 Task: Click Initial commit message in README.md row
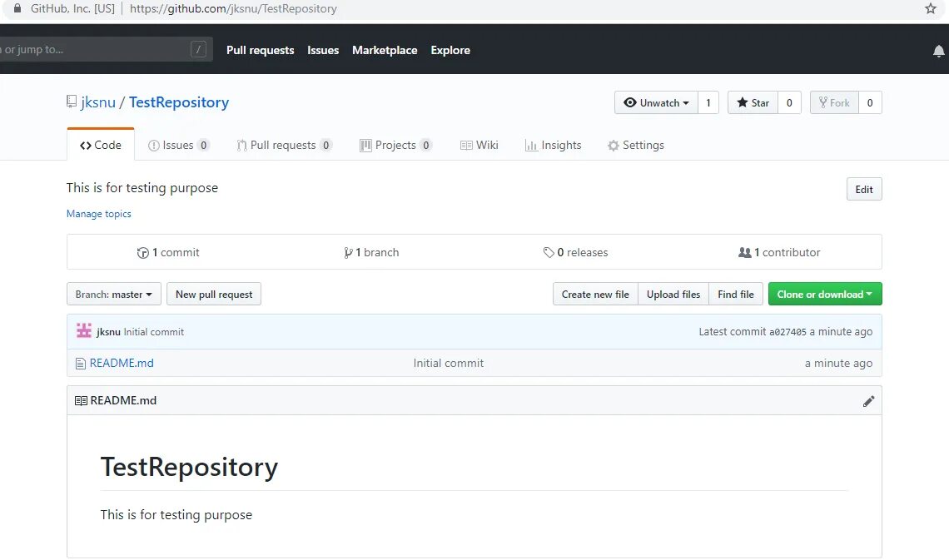point(449,363)
